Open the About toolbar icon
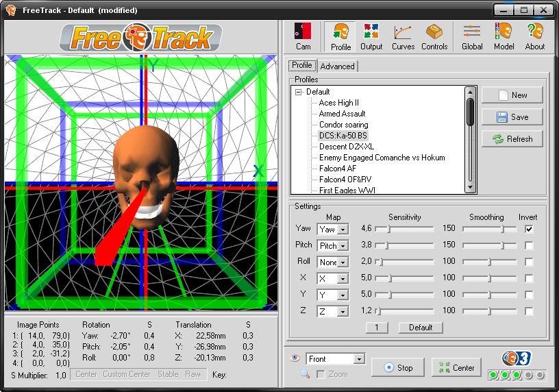The image size is (559, 392). coord(535,37)
